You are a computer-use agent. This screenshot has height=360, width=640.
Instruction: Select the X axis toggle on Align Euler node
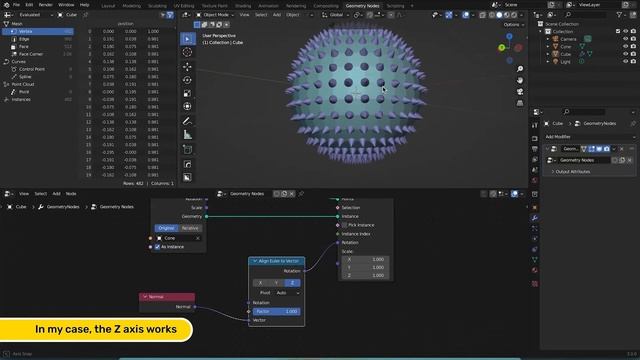point(260,283)
